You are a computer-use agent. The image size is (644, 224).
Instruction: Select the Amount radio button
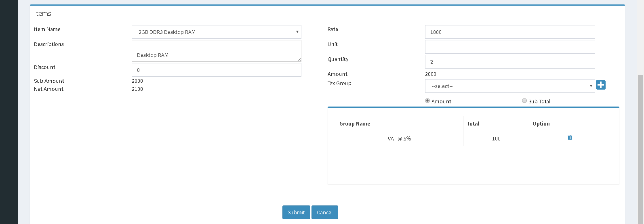(x=427, y=101)
